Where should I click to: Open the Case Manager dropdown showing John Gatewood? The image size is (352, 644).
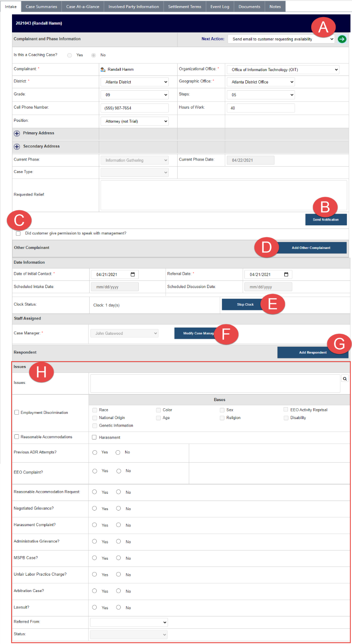[124, 333]
